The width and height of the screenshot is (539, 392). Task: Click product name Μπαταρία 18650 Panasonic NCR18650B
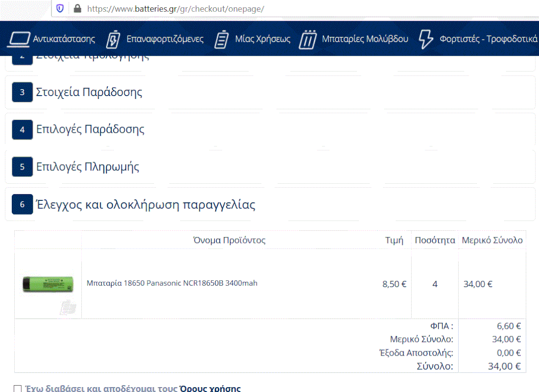point(172,283)
